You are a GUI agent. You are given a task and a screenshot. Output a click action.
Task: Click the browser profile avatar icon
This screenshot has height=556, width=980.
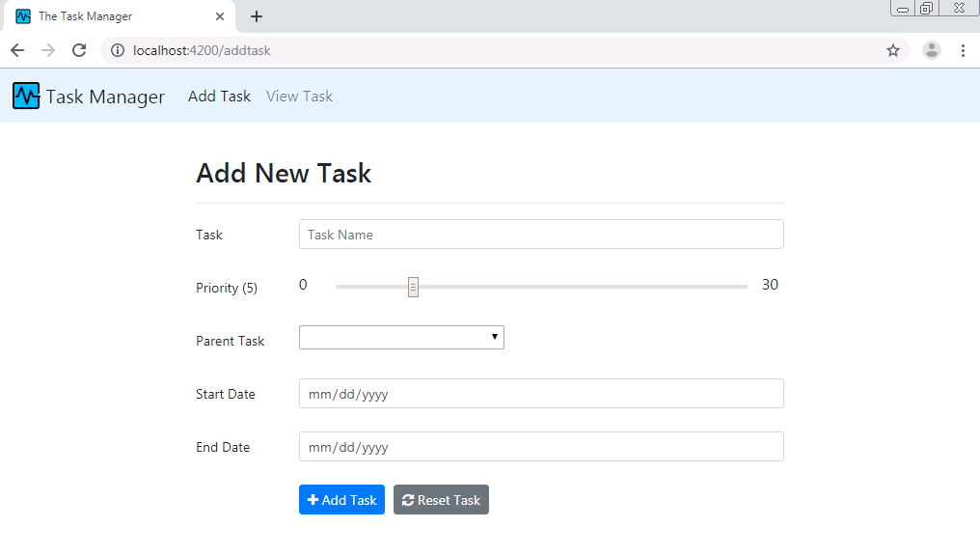931,49
